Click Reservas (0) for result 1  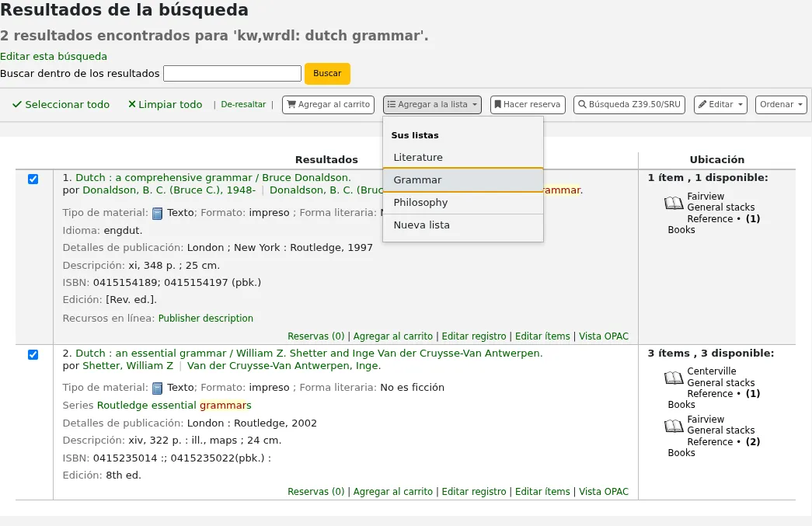(316, 336)
